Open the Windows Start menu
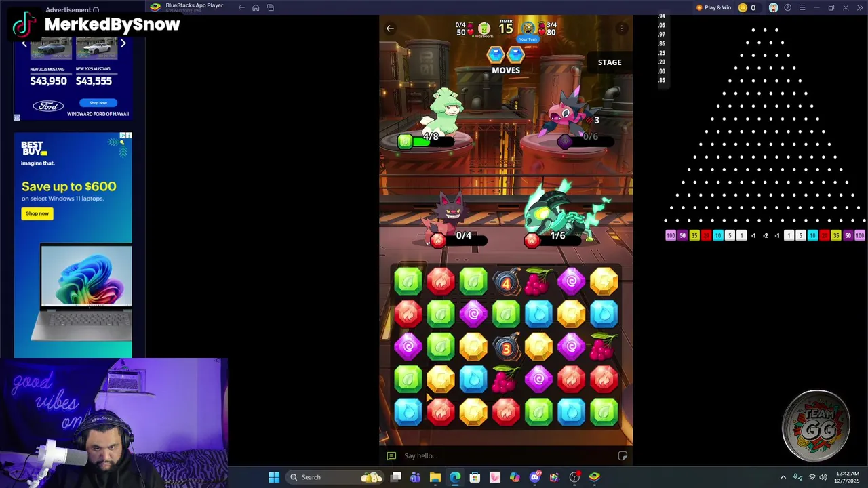868x488 pixels. [274, 477]
